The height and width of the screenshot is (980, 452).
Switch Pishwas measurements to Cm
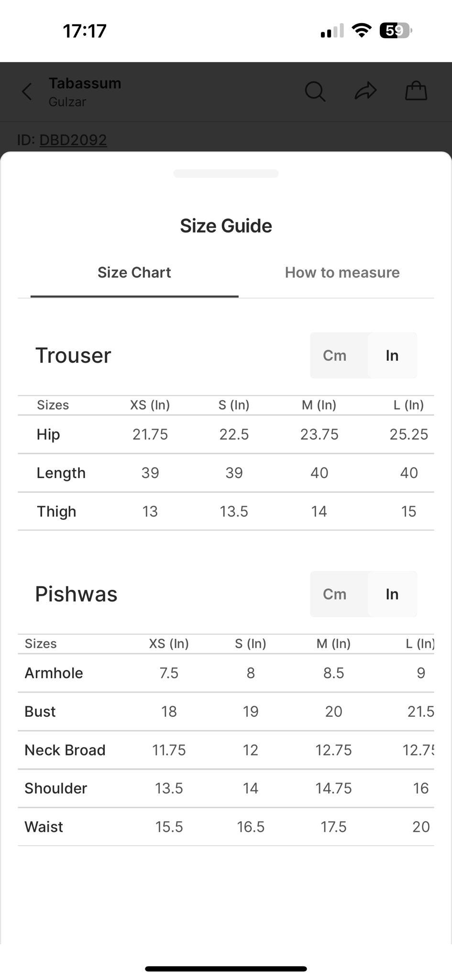tap(334, 594)
